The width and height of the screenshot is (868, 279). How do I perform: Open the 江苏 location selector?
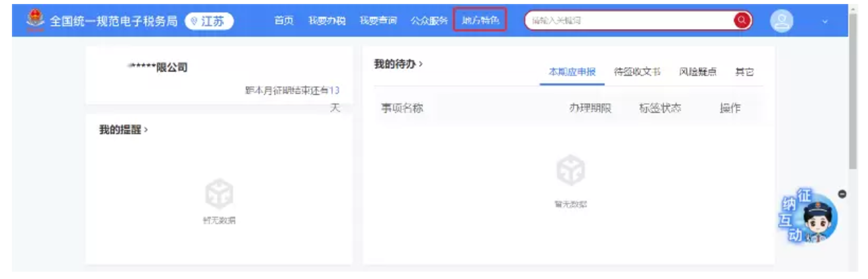pos(209,21)
